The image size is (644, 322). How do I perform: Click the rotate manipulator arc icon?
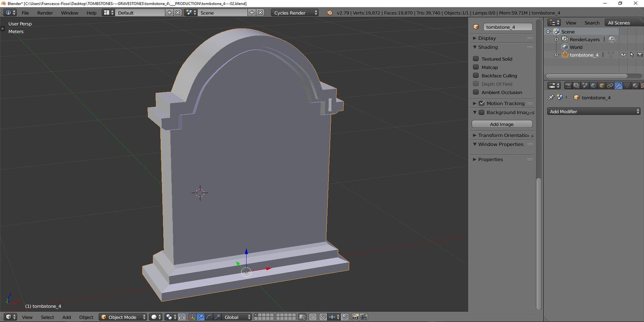tap(209, 317)
